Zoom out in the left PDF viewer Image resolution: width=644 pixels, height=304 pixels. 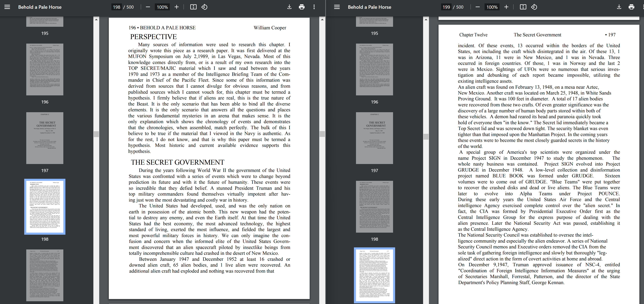148,7
